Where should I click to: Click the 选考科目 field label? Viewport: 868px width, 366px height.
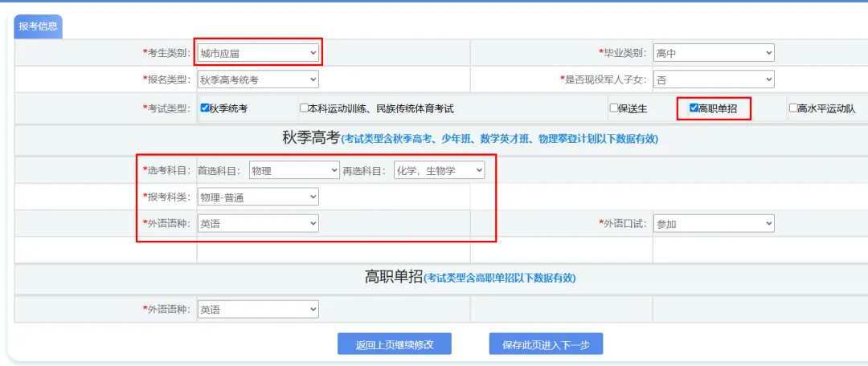point(167,171)
